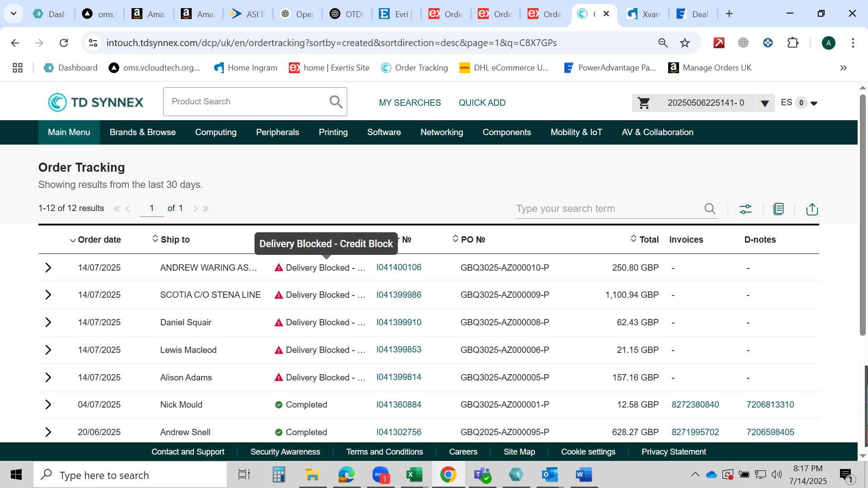The width and height of the screenshot is (868, 488).
Task: Expand the Nick Mould order row
Action: (48, 404)
